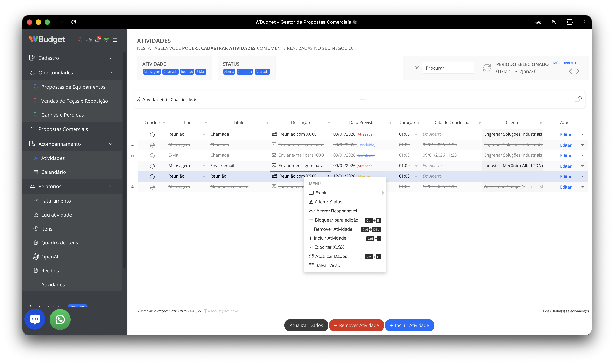The height and width of the screenshot is (364, 614).
Task: Click the sound speaker icon in sidebar
Action: pos(88,40)
